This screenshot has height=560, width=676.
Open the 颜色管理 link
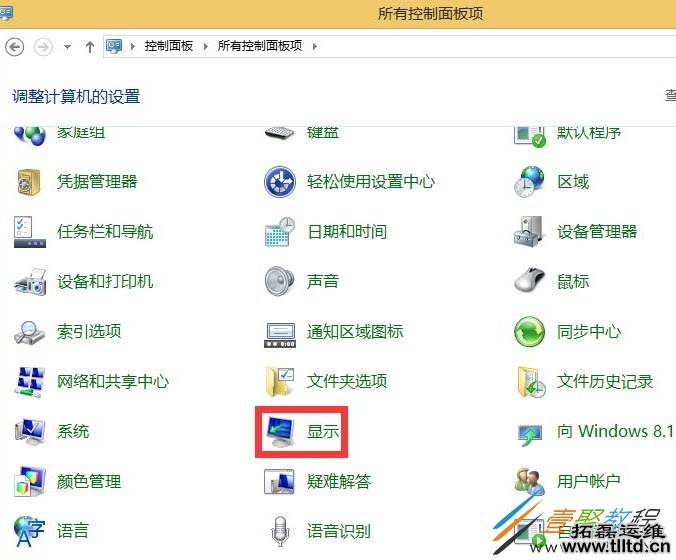coord(89,482)
